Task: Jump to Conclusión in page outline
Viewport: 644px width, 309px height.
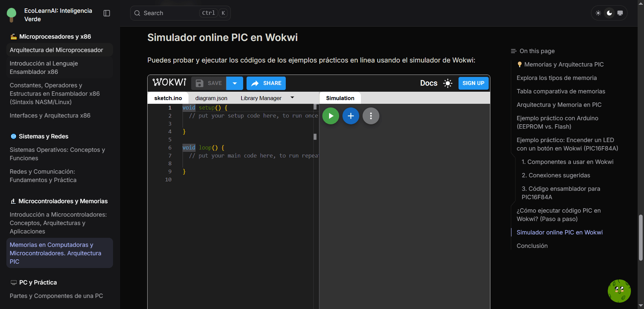Action: pyautogui.click(x=532, y=246)
